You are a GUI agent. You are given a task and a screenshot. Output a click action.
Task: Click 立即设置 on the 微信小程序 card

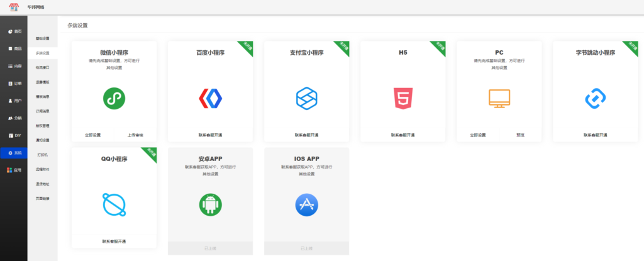(x=93, y=135)
